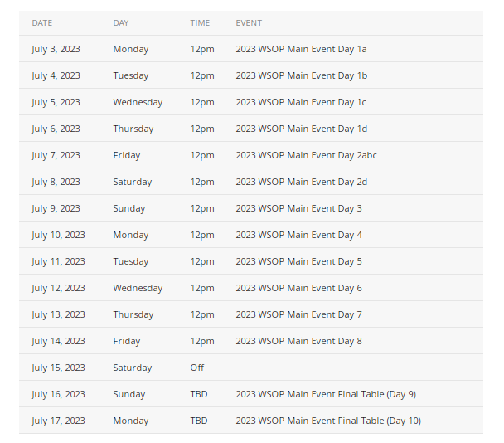Click the TBD time for July 16

coord(199,394)
